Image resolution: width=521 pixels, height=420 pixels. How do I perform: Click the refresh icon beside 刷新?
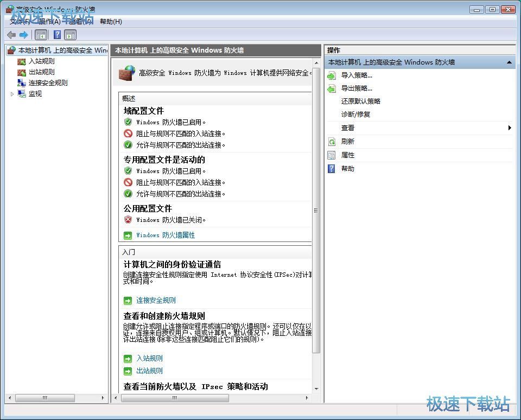[332, 142]
